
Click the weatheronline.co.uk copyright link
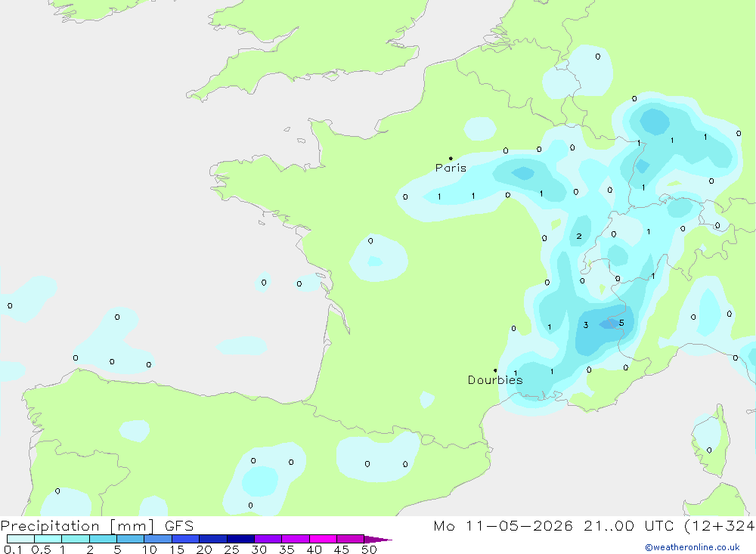692,547
